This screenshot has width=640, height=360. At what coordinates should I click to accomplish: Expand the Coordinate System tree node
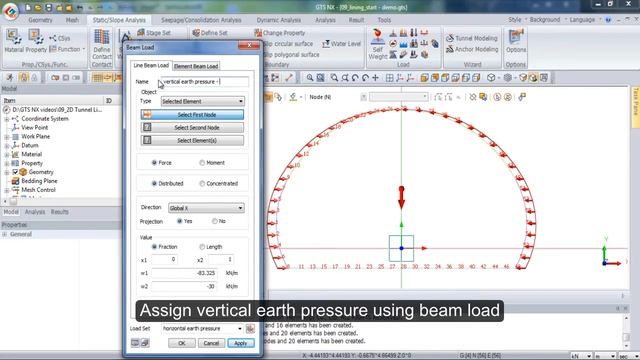(x=6, y=119)
